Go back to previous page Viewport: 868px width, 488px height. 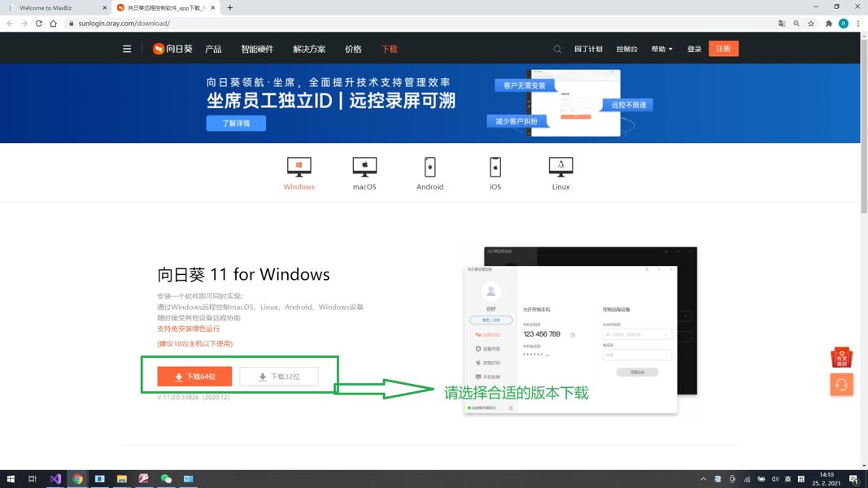pos(10,24)
